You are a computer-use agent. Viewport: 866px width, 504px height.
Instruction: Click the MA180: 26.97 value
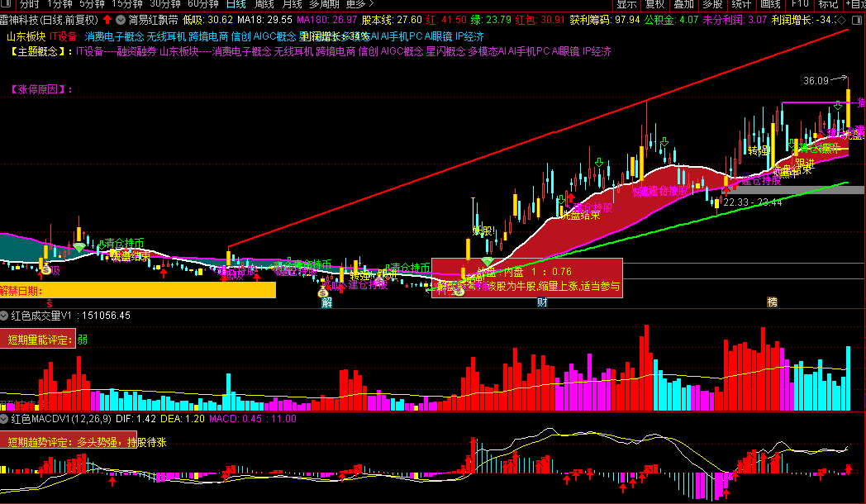click(x=327, y=20)
